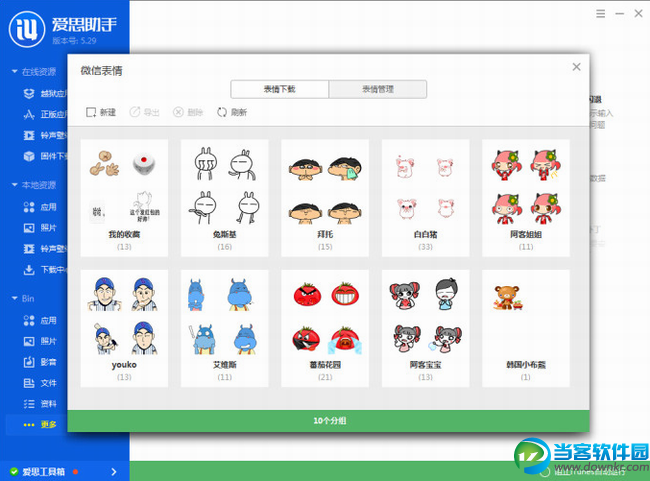Viewport: 650px width, 481px height.
Task: Open the 拜托 emoji group
Action: point(325,198)
